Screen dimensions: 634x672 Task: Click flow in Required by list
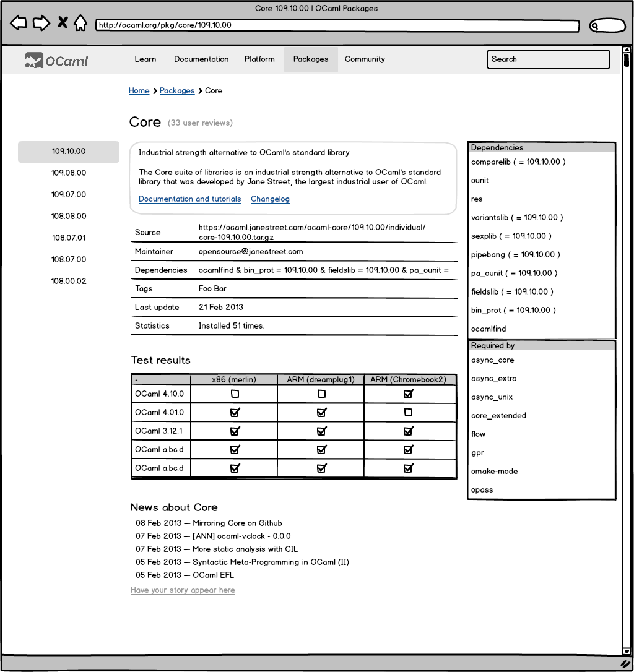point(479,434)
